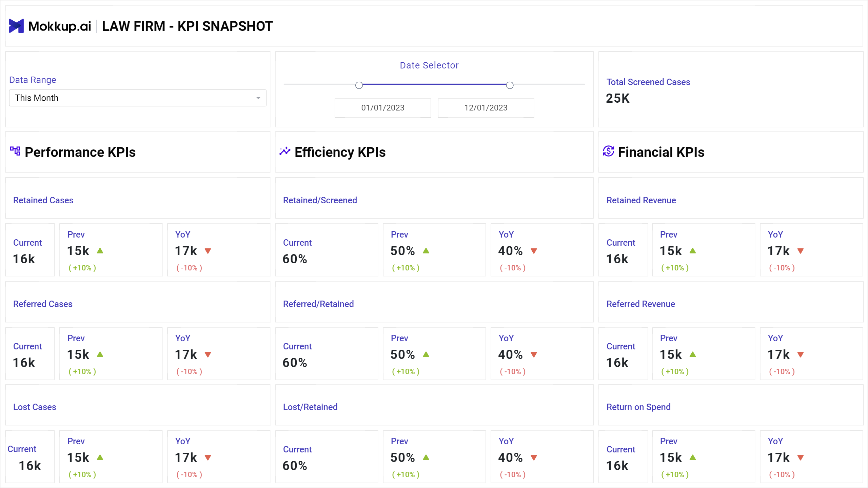868x488 pixels.
Task: Click Referred/Retained YoY 40% value
Action: point(510,355)
